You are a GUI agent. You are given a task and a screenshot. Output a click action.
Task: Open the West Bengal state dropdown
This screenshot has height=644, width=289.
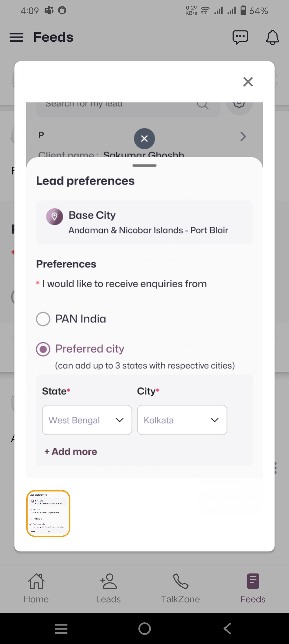pyautogui.click(x=87, y=420)
